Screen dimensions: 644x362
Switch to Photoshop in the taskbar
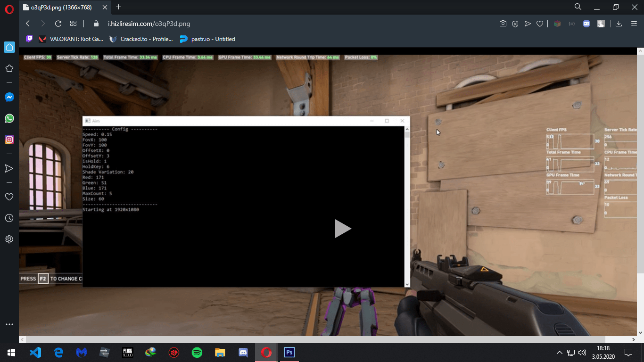coord(289,352)
